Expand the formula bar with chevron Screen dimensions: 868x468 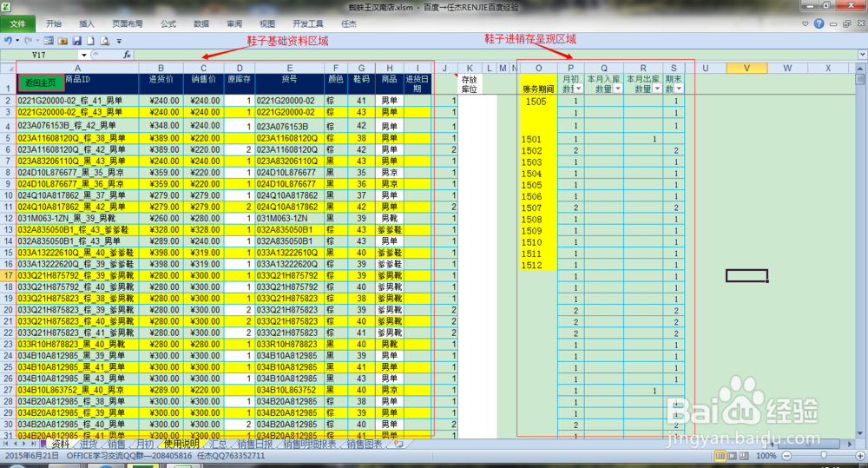coord(863,55)
